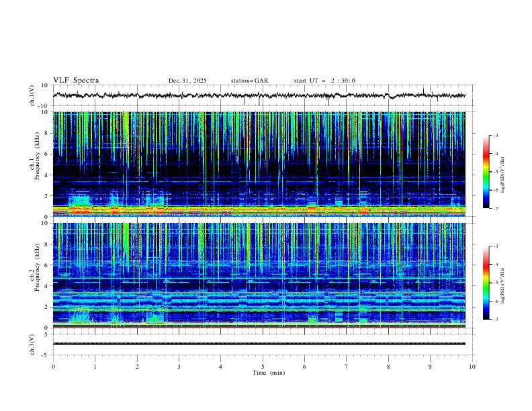
Task: Click time axis tick label "8"
Action: pos(388,367)
